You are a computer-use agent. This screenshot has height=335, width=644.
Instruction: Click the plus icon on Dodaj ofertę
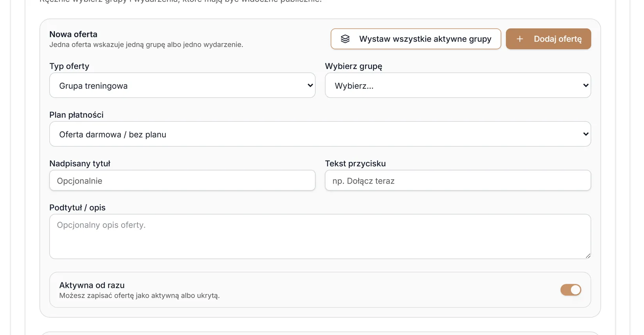520,39
